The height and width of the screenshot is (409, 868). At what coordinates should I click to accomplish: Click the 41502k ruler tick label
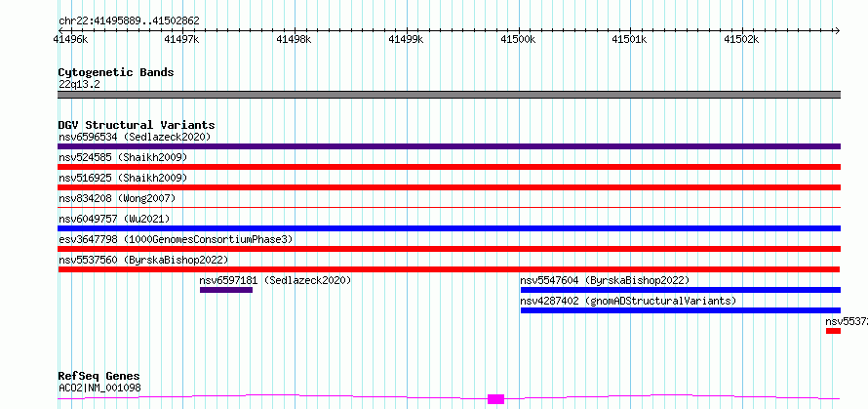[742, 39]
